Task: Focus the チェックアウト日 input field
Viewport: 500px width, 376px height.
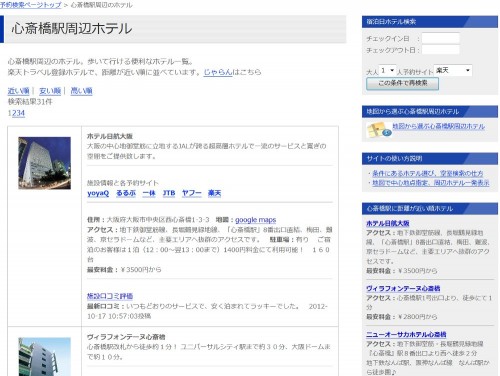Action: pos(440,50)
